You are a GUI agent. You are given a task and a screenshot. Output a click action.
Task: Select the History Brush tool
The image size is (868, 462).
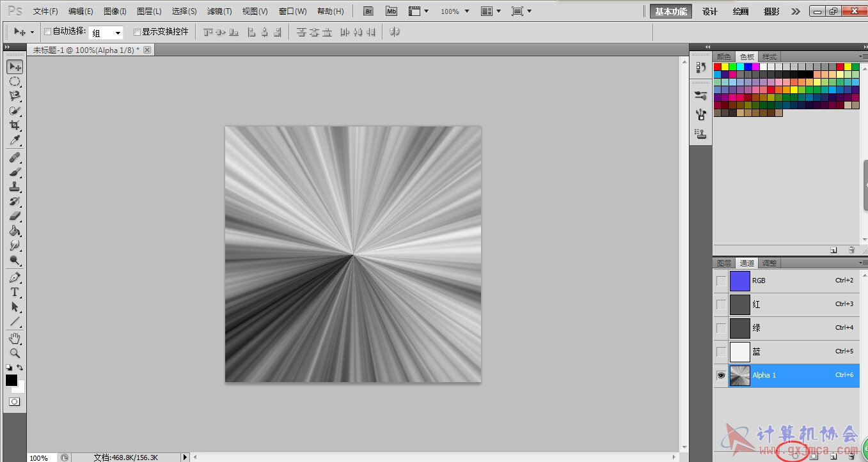(15, 202)
